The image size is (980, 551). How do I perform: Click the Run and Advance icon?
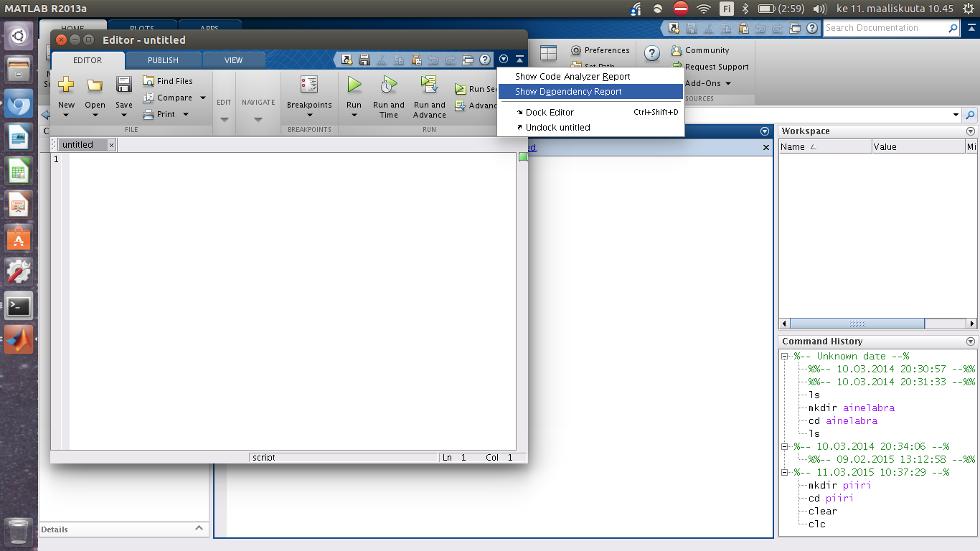[429, 85]
